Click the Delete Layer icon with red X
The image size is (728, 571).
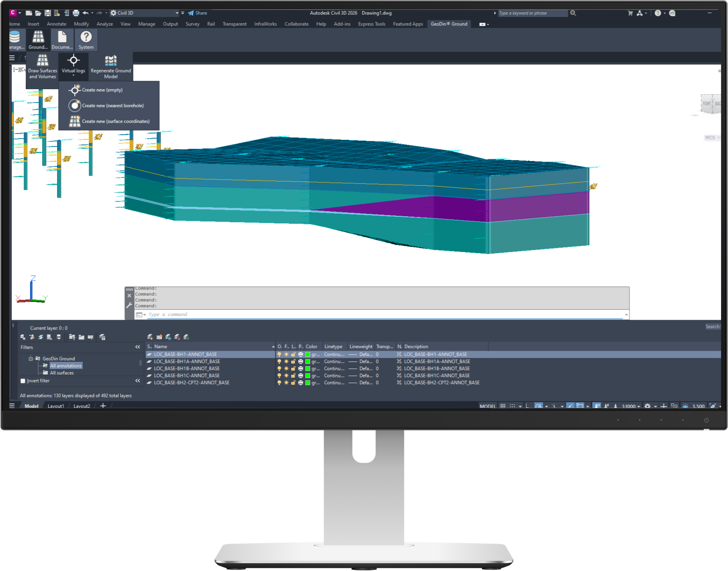pyautogui.click(x=177, y=337)
